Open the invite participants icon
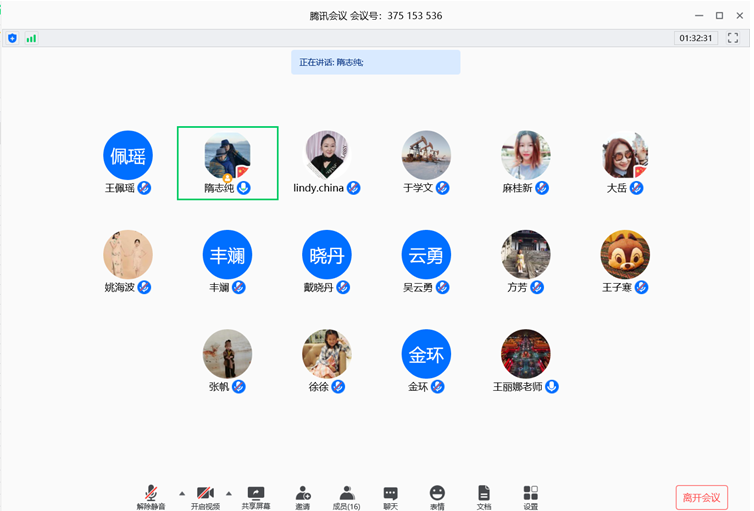 pyautogui.click(x=302, y=495)
